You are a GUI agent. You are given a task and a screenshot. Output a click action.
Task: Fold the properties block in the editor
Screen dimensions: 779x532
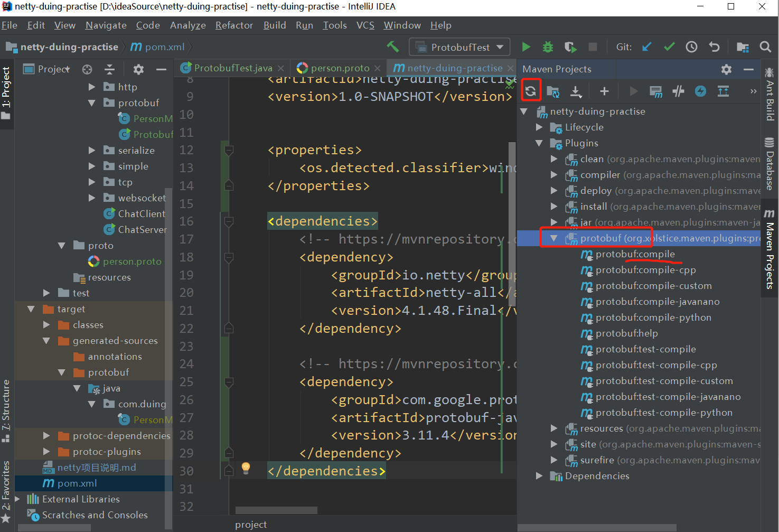(229, 151)
